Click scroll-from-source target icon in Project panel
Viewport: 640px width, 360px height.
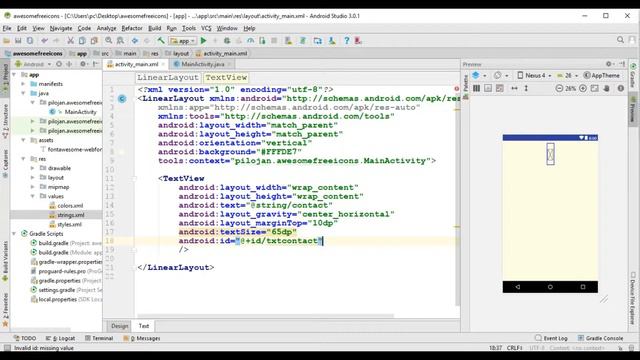(59, 64)
